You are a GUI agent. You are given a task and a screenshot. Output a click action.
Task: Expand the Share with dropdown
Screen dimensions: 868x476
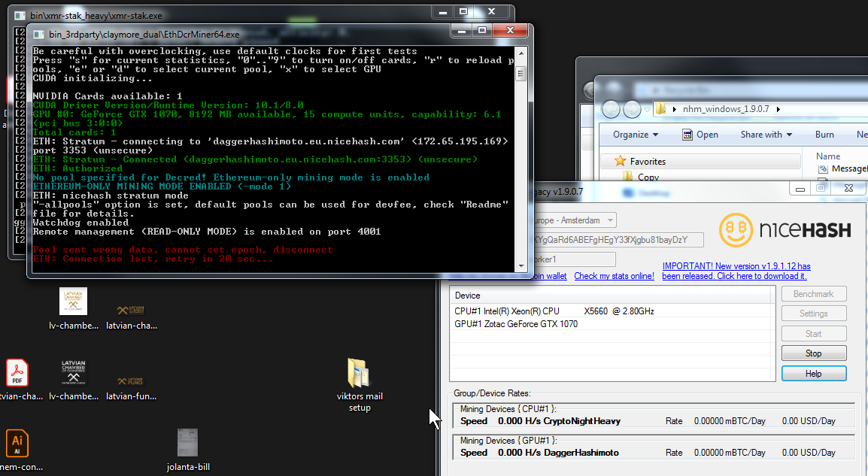pyautogui.click(x=766, y=135)
